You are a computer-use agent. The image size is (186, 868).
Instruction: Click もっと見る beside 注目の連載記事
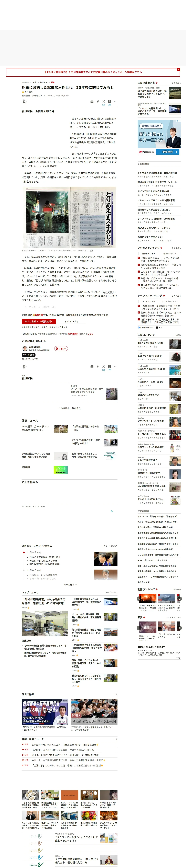pyautogui.click(x=176, y=83)
